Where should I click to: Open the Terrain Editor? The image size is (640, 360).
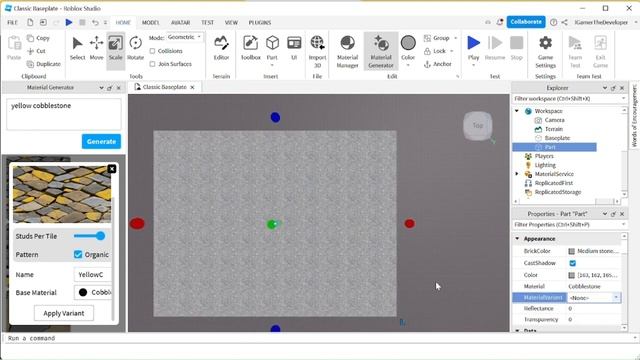(x=221, y=48)
